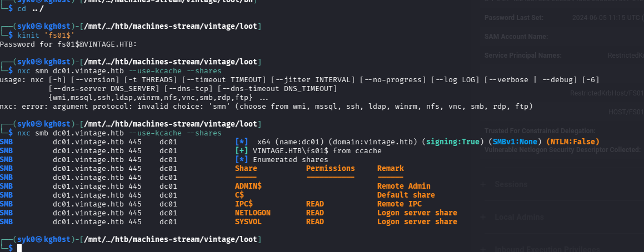Viewport: 644px width, 252px height.
Task: Expand the Local Admins section in BloodHound
Action: pyautogui.click(x=519, y=216)
